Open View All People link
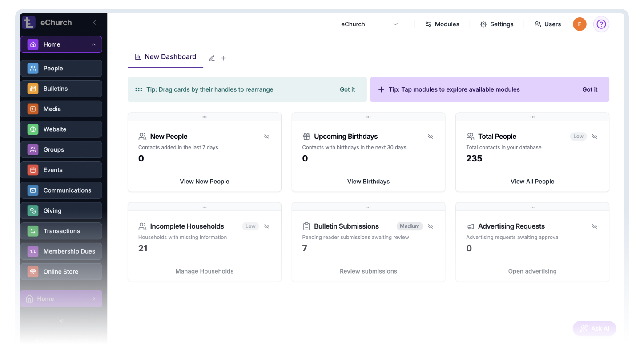The image size is (644, 359). pyautogui.click(x=532, y=181)
